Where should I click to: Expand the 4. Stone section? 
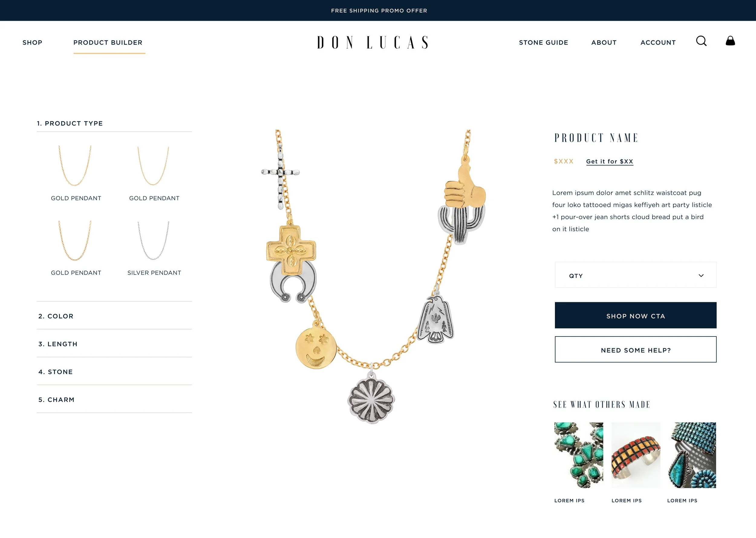point(114,372)
